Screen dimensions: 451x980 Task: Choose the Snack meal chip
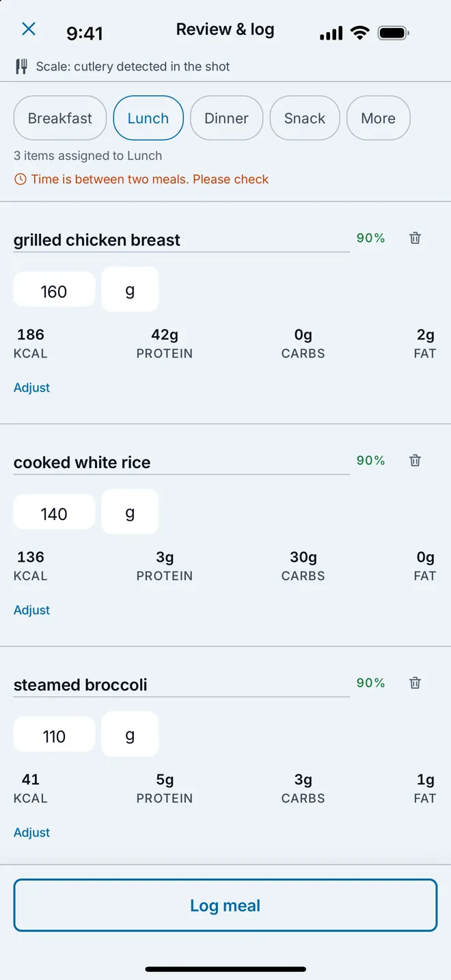tap(305, 118)
